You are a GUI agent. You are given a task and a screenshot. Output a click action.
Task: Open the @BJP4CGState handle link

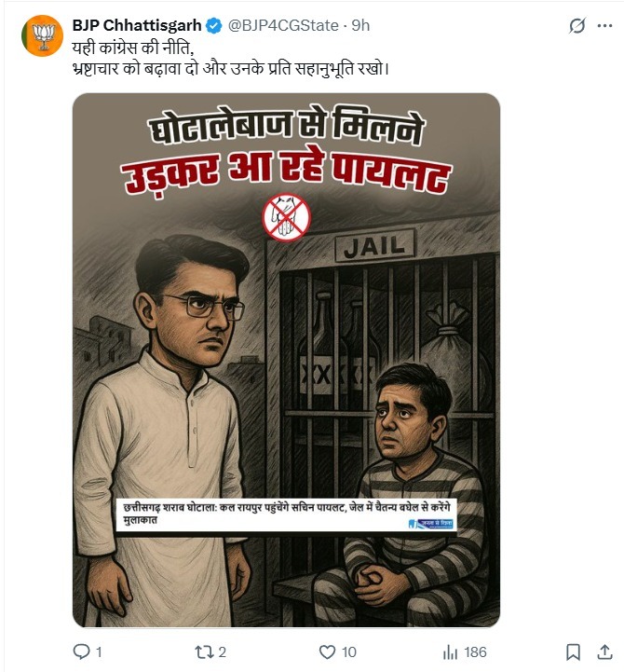click(x=283, y=26)
